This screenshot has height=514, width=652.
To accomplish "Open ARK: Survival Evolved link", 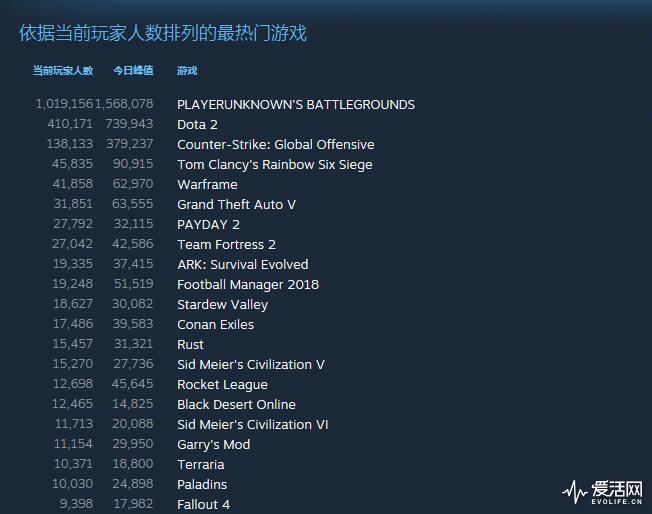I will [243, 264].
